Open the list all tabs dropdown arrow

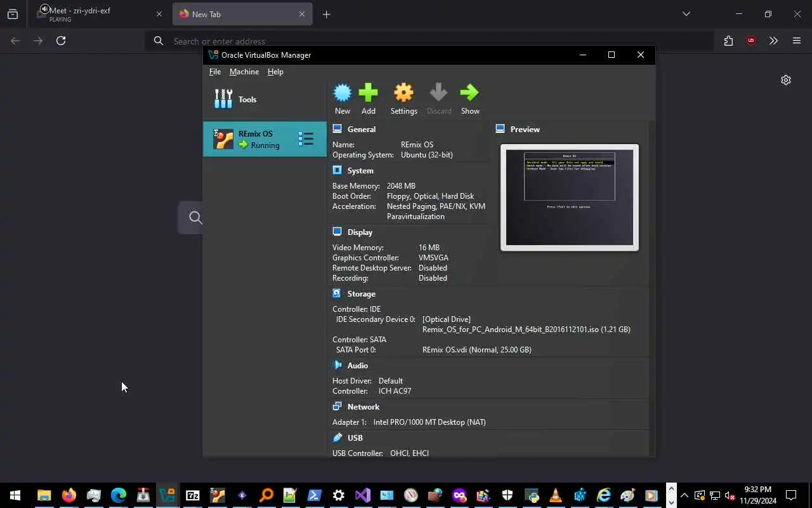(686, 14)
